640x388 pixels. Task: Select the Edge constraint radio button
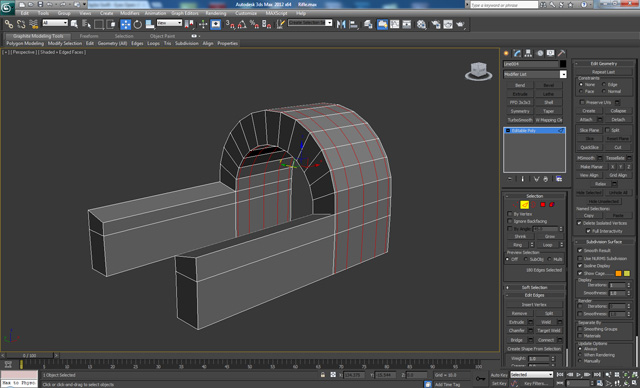click(x=603, y=84)
